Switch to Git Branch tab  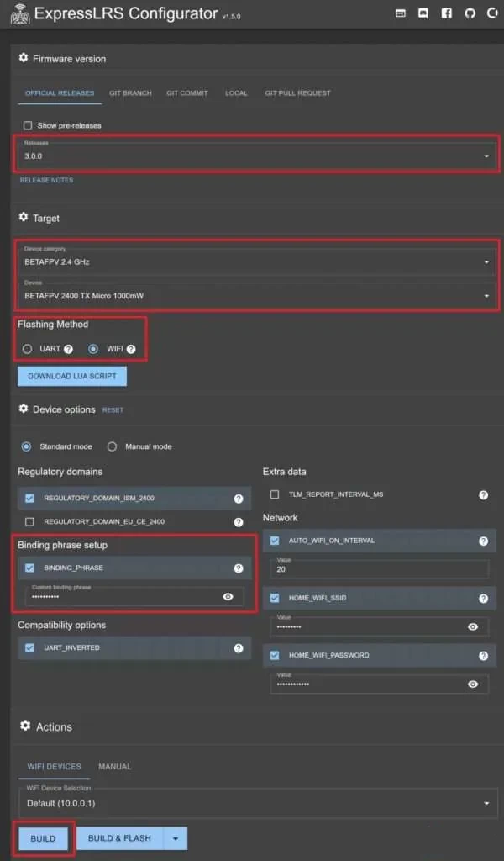(130, 93)
